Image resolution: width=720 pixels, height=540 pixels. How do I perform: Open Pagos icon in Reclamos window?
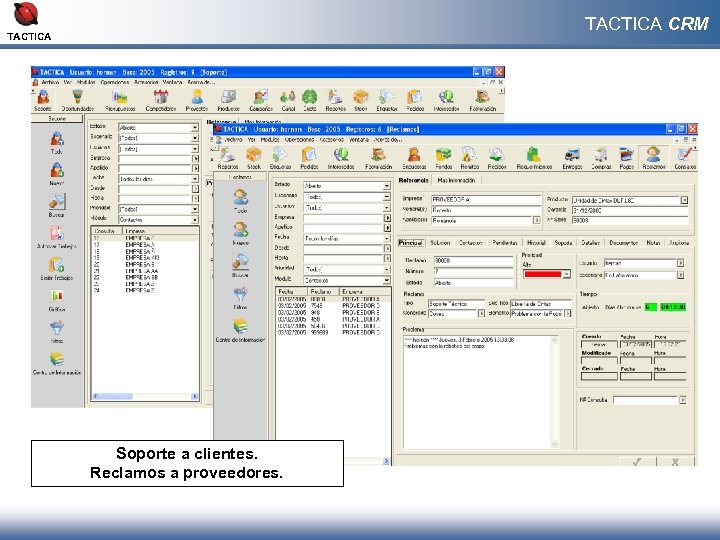click(x=626, y=158)
